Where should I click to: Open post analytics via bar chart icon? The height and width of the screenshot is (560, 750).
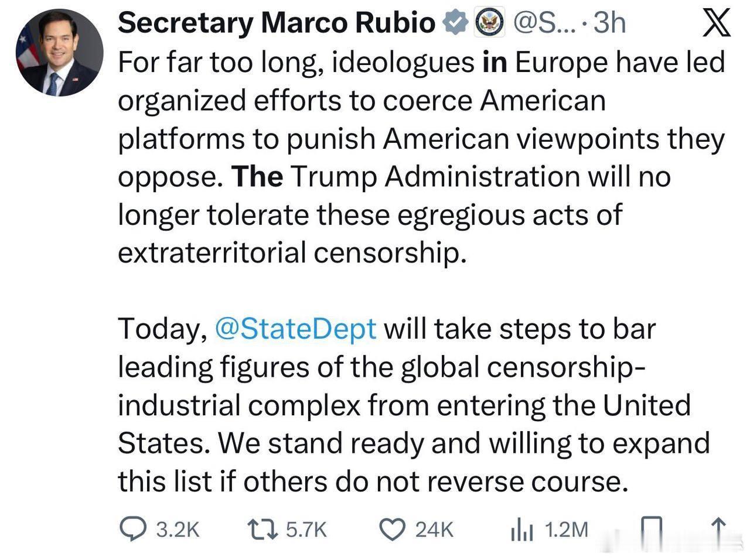pyautogui.click(x=521, y=529)
